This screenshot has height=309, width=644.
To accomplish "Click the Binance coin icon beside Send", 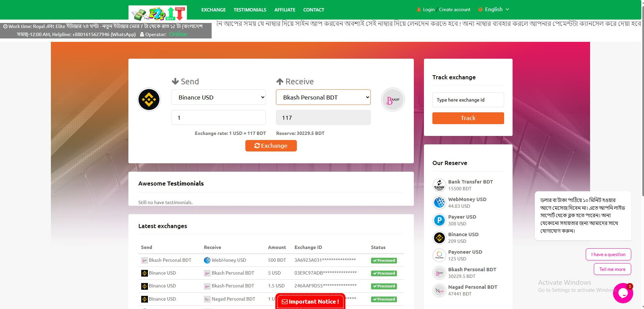I will [149, 100].
